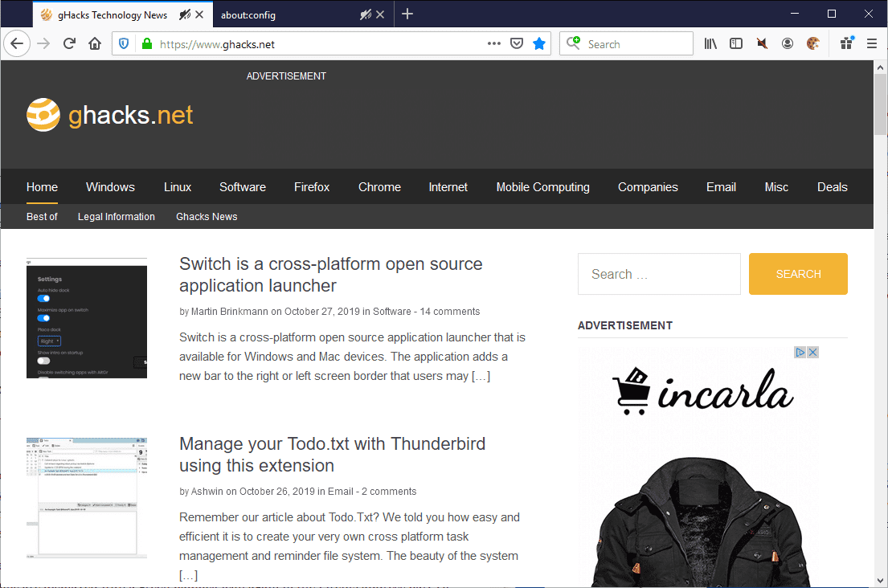The width and height of the screenshot is (888, 588).
Task: Focus the site Search … field
Action: pos(659,274)
